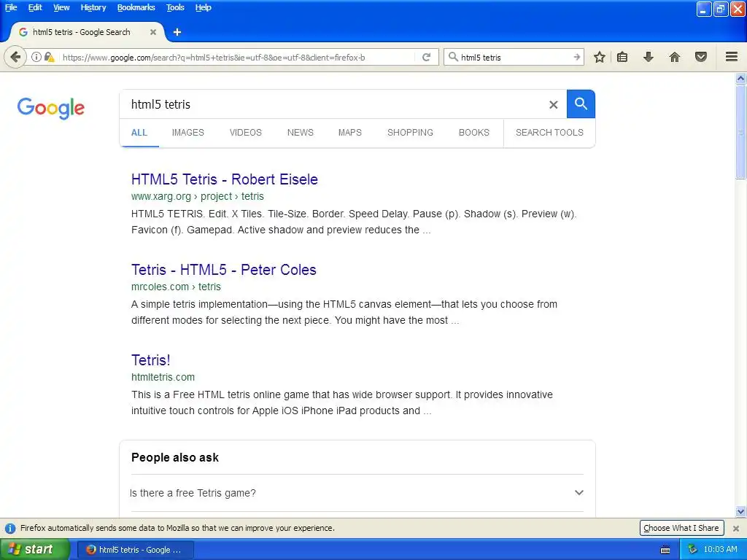Viewport: 747px width, 560px height.
Task: Open 'Tetris - HTML5 - Peter Coles' result
Action: click(x=223, y=270)
